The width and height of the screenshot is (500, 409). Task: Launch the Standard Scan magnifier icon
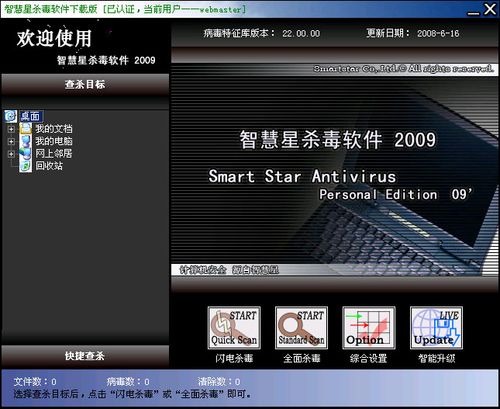coord(301,328)
